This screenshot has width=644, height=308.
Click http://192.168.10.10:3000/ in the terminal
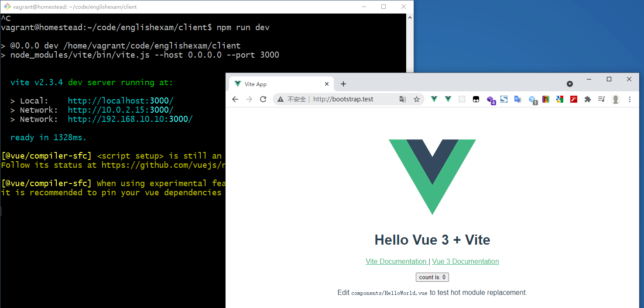[130, 119]
